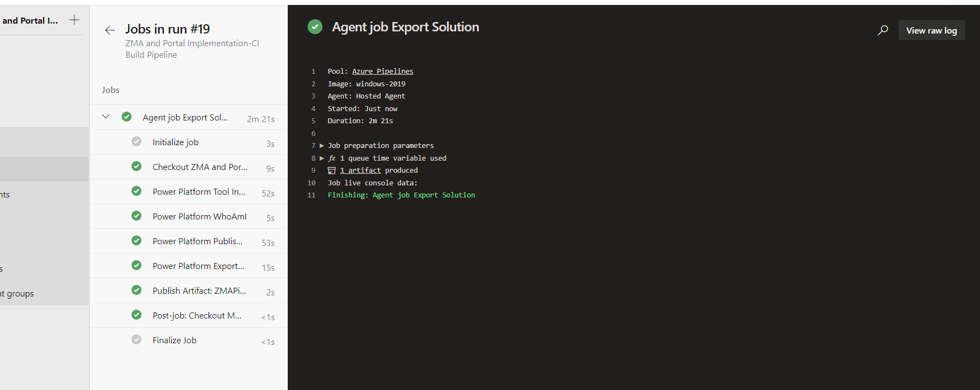The height and width of the screenshot is (390, 980).
Task: Click the plus icon in the top tab bar
Action: tap(74, 20)
